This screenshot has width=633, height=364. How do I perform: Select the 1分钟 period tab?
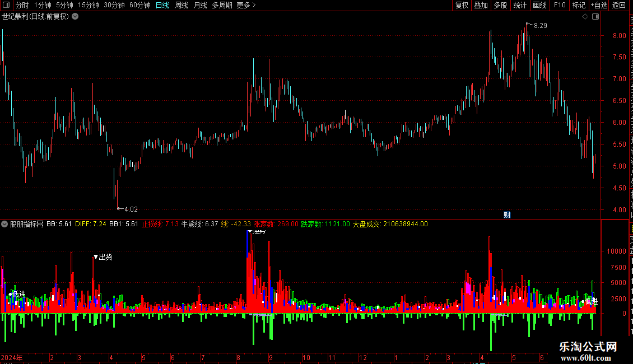point(43,5)
